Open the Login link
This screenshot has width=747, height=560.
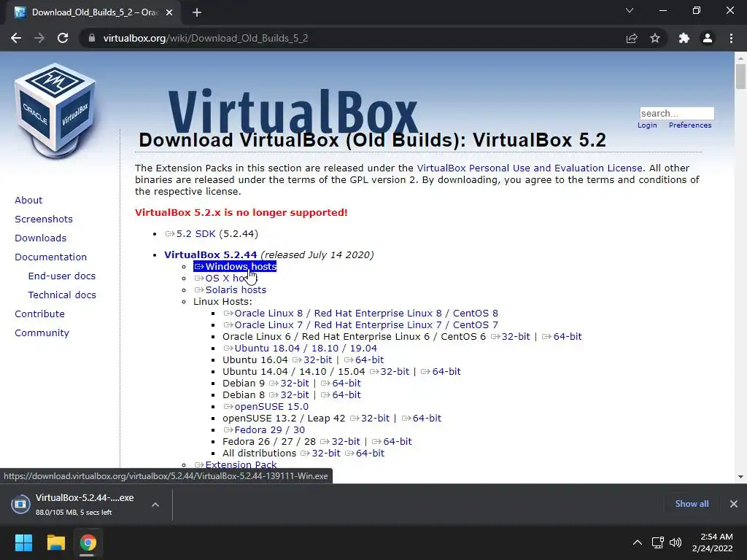(647, 125)
